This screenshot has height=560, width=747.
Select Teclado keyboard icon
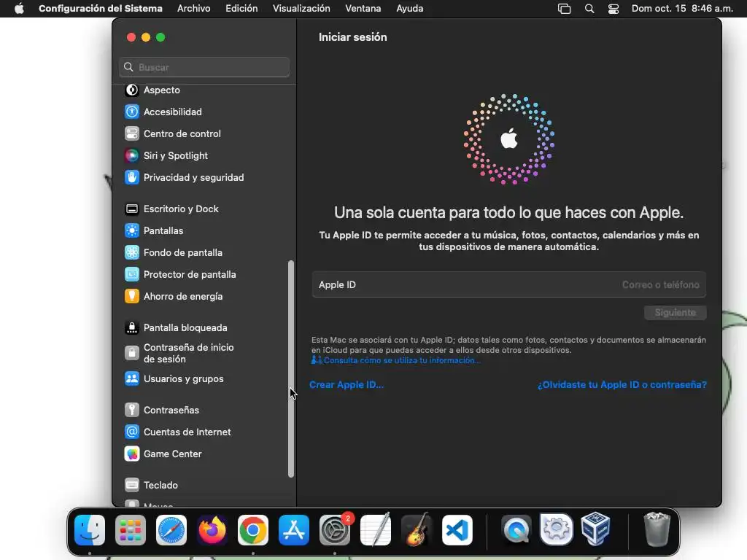[132, 485]
